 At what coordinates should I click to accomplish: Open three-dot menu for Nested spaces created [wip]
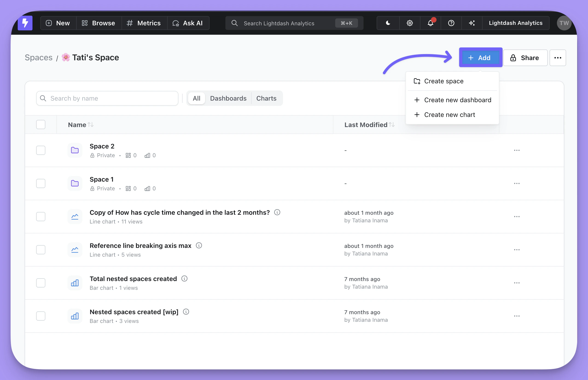pyautogui.click(x=517, y=316)
